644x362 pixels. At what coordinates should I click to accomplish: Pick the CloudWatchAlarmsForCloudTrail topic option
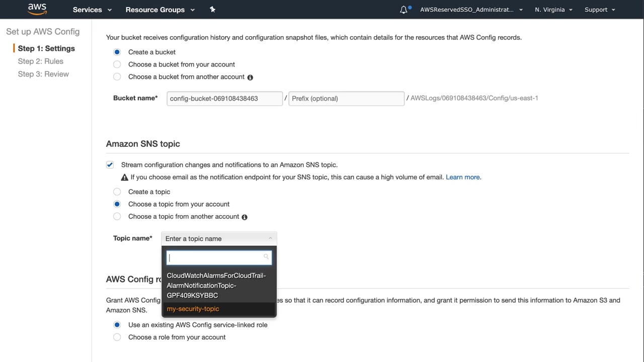216,285
